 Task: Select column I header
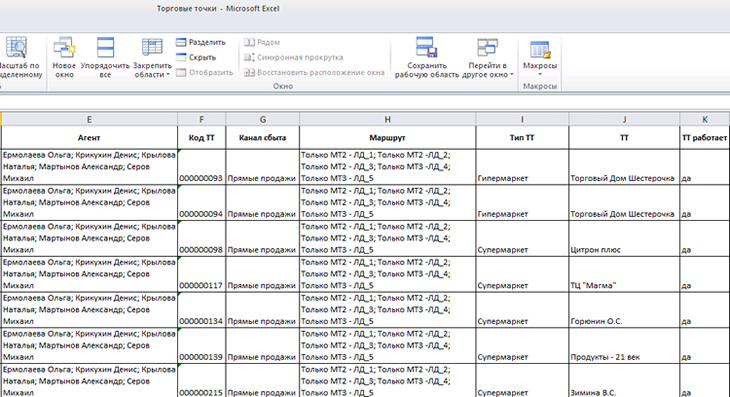coord(522,120)
